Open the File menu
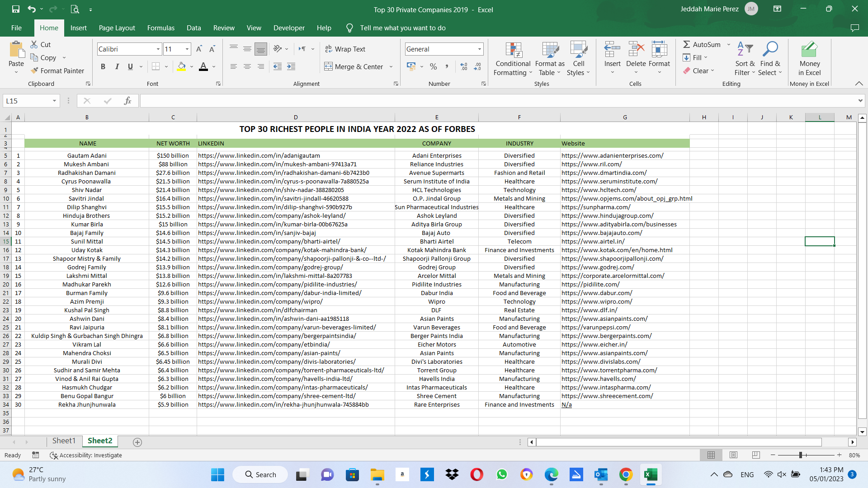 point(16,28)
